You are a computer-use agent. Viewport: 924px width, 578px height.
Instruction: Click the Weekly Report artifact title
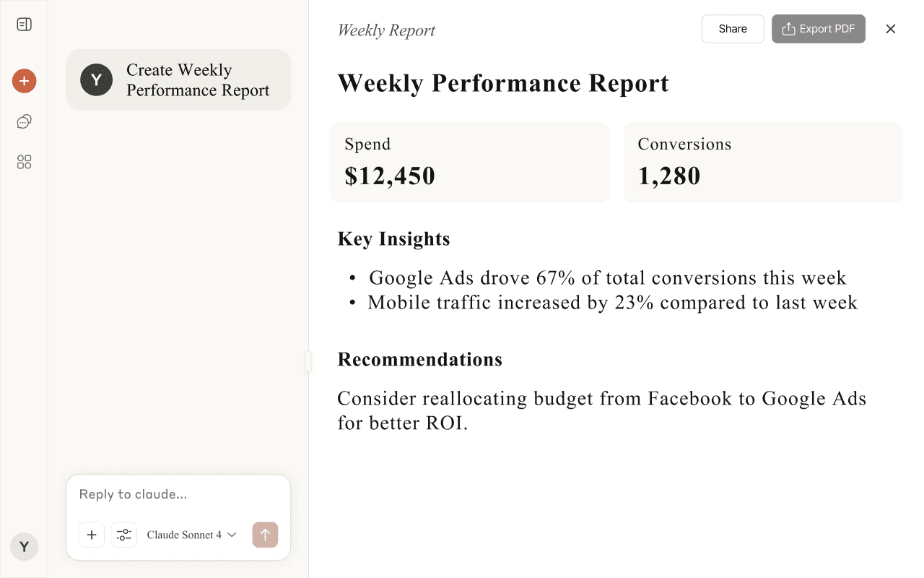tap(386, 30)
